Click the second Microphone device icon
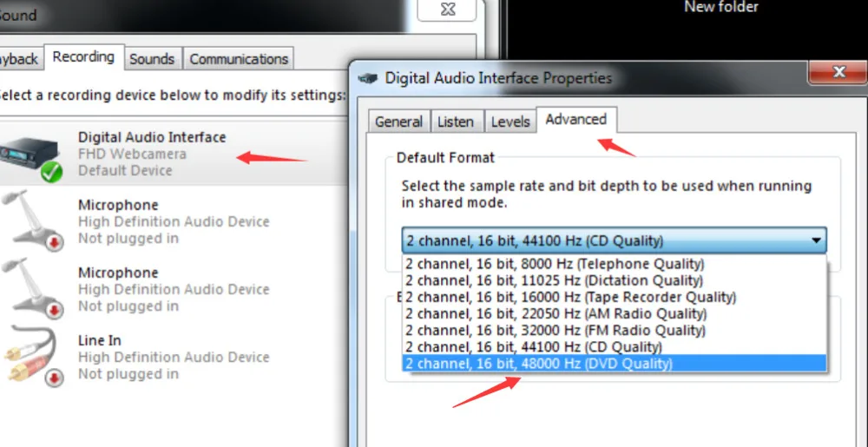Image resolution: width=868 pixels, height=447 pixels. coord(33,288)
